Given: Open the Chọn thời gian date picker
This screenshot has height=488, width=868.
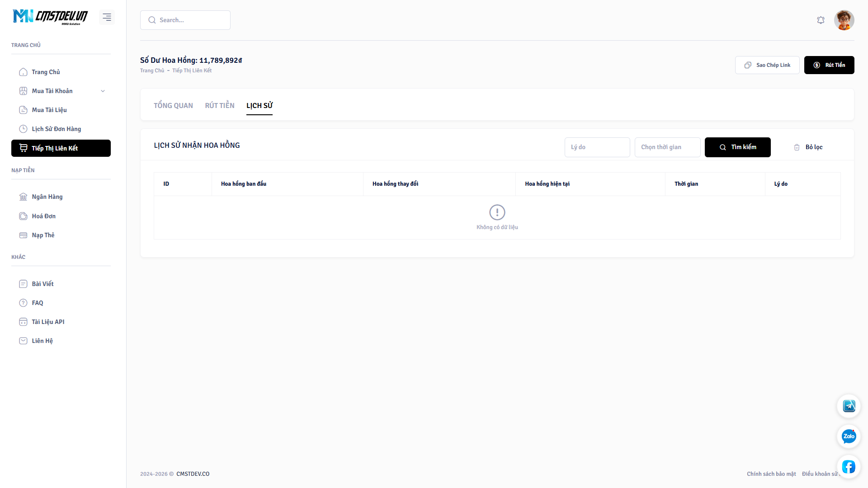Looking at the screenshot, I should (x=667, y=147).
